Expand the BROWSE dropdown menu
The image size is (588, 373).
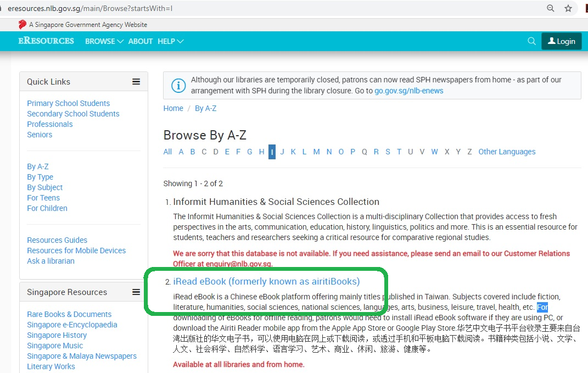[x=104, y=41]
